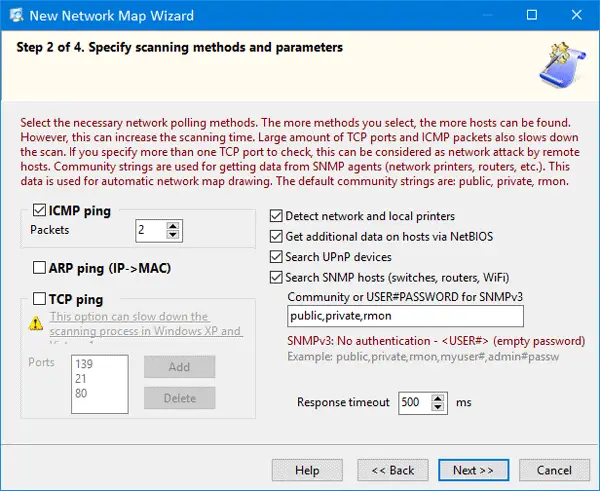The image size is (600, 491).
Task: Increase the Response timeout value
Action: pos(437,397)
